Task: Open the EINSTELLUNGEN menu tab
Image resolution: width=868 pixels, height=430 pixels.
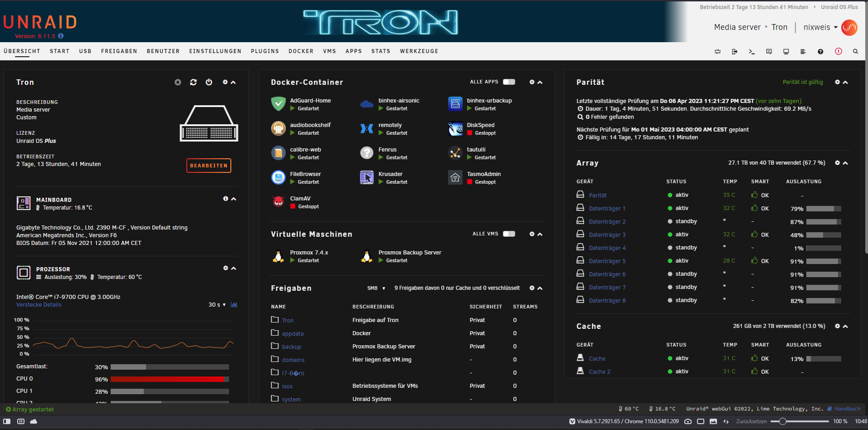Action: coord(215,51)
